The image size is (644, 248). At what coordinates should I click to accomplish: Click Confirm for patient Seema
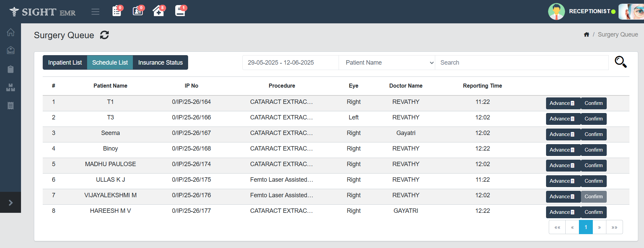click(593, 134)
